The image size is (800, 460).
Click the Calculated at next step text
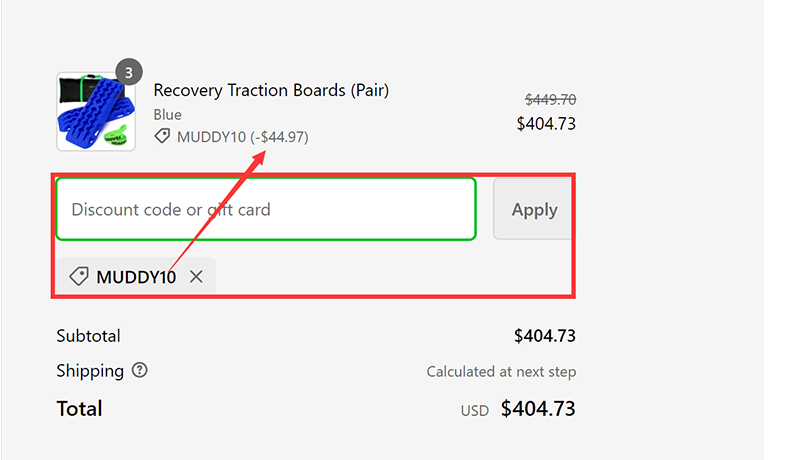(501, 372)
